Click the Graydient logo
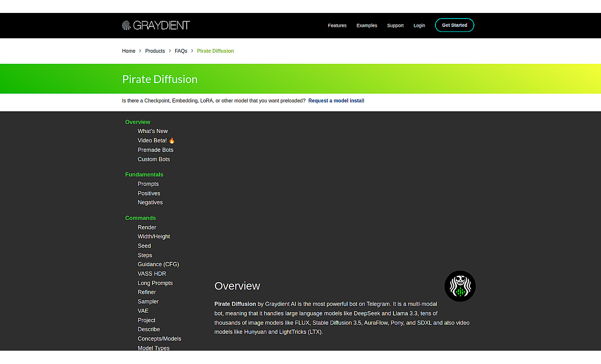The height and width of the screenshot is (364, 601). coord(156,25)
